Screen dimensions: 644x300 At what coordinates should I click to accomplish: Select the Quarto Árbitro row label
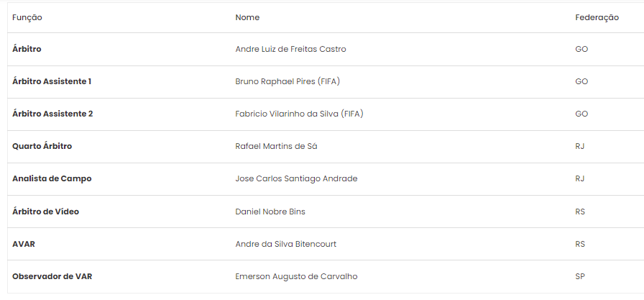point(42,146)
